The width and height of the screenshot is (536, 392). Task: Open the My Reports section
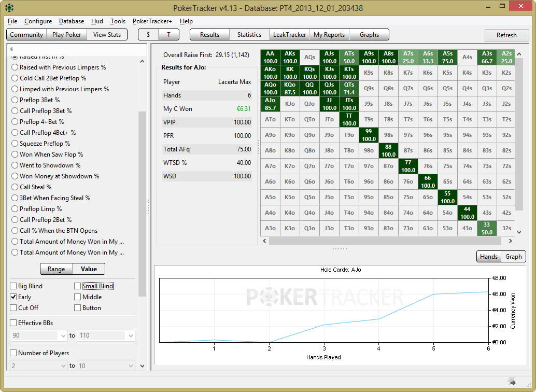(x=329, y=35)
